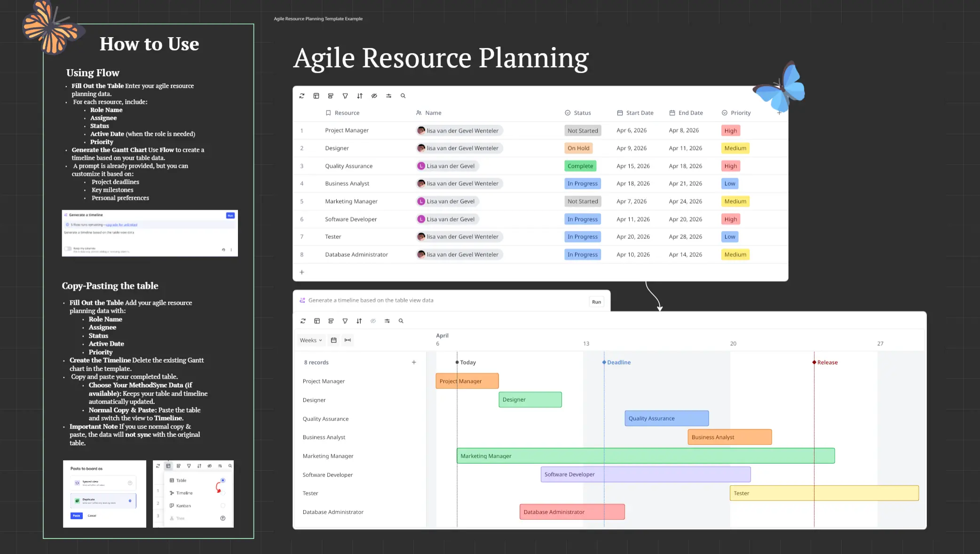Click the row height icon in table toolbar
This screenshot has width=980, height=554.
(331, 96)
